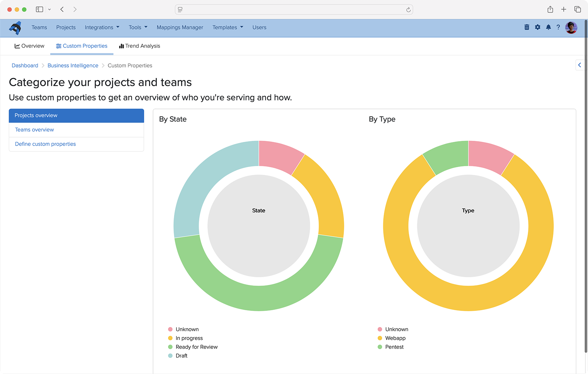
Task: Click the green Ready for Review chart segment
Action: 259,298
